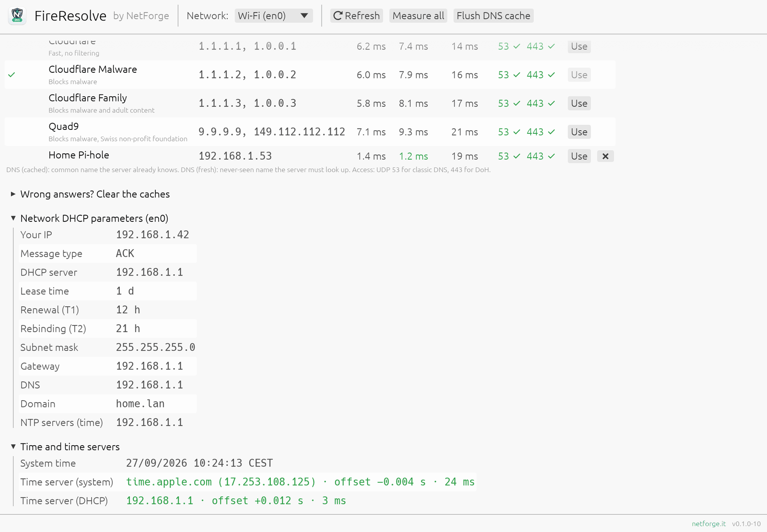Click the Renewal (T1) value 12 h
767x532 pixels.
click(128, 310)
